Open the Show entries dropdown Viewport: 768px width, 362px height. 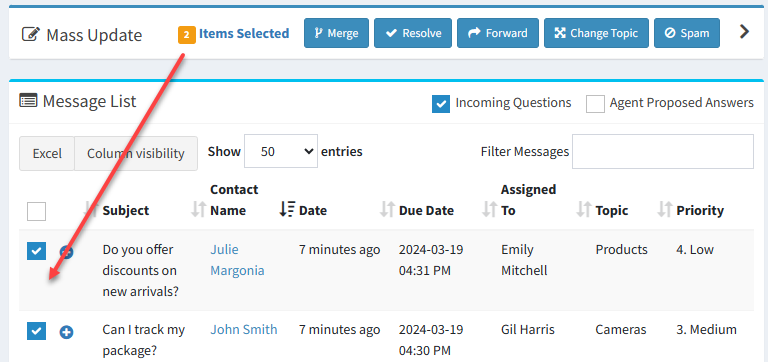click(281, 151)
